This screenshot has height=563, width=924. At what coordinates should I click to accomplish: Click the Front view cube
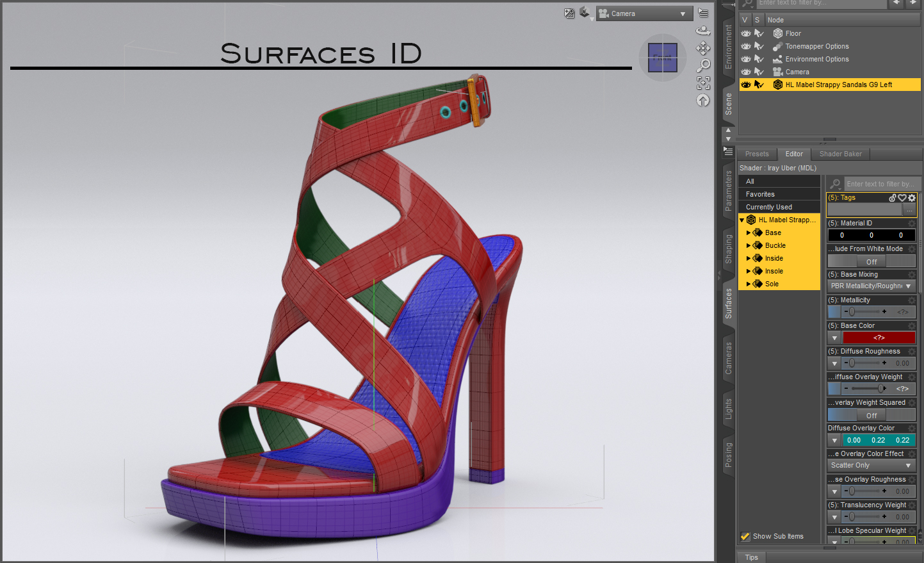(x=663, y=58)
